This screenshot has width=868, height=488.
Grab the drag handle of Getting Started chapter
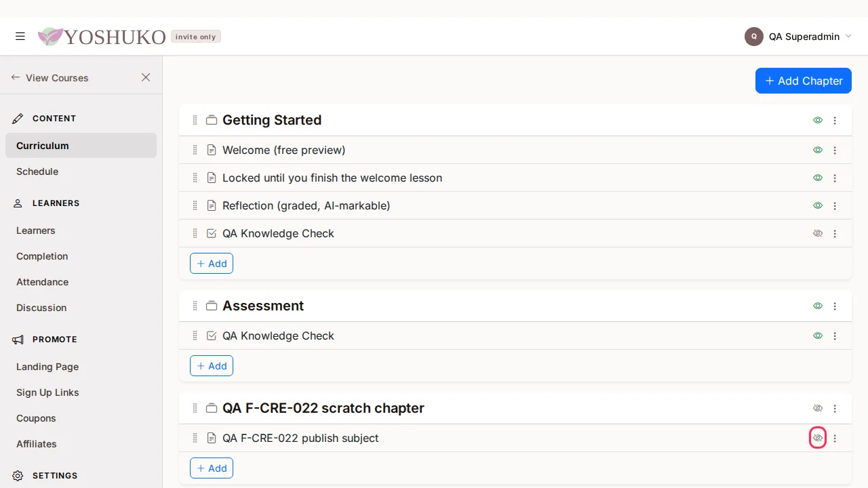coord(195,120)
